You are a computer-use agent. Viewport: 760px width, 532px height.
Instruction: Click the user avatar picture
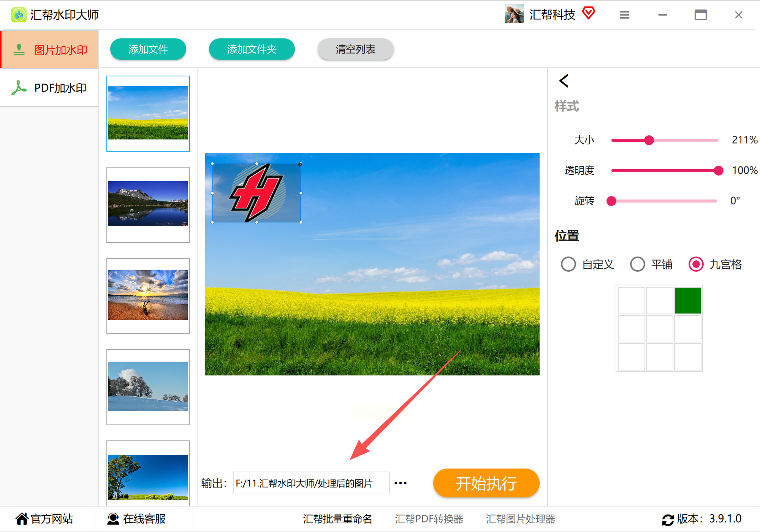click(x=514, y=14)
